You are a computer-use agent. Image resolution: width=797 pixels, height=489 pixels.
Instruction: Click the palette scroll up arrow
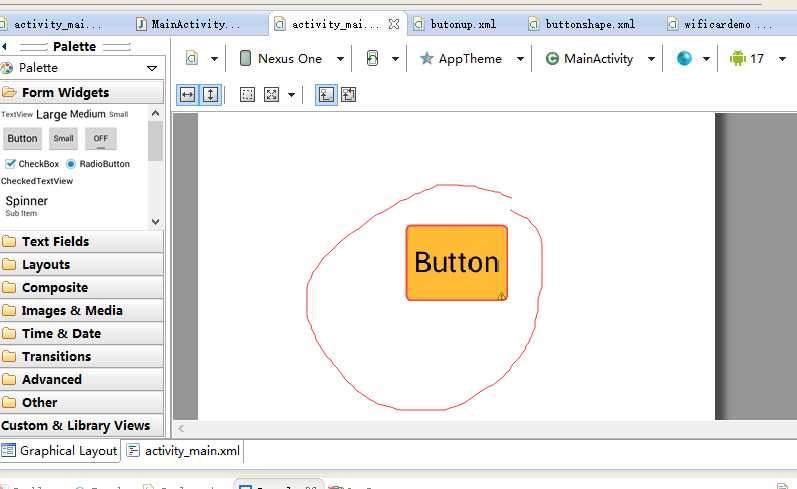(156, 113)
